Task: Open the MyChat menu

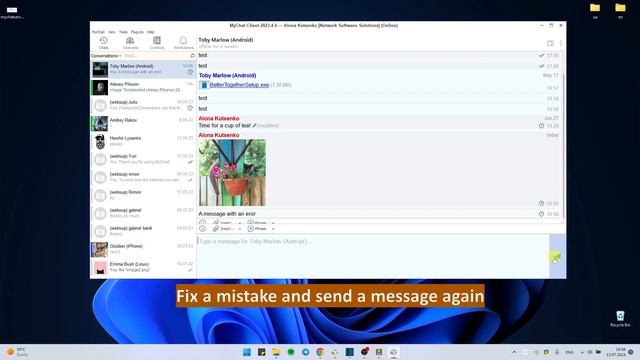Action: 98,32
